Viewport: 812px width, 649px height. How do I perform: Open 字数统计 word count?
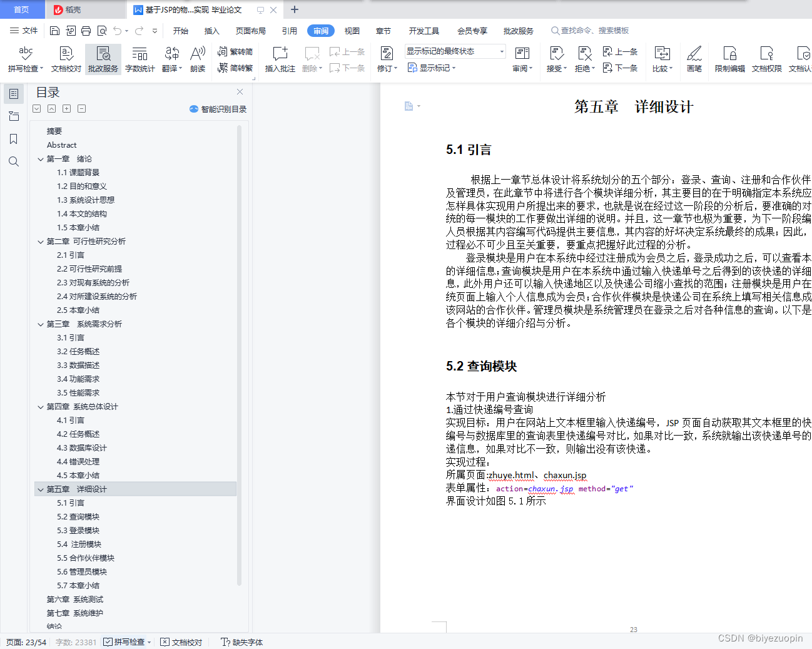(140, 59)
